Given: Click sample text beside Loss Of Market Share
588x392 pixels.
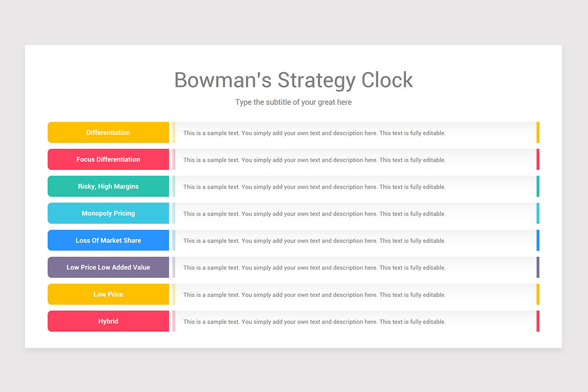Looking at the screenshot, I should point(315,241).
